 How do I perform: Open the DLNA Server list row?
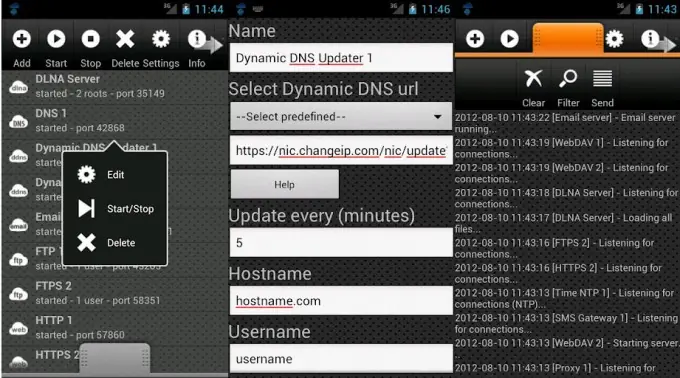[115, 87]
